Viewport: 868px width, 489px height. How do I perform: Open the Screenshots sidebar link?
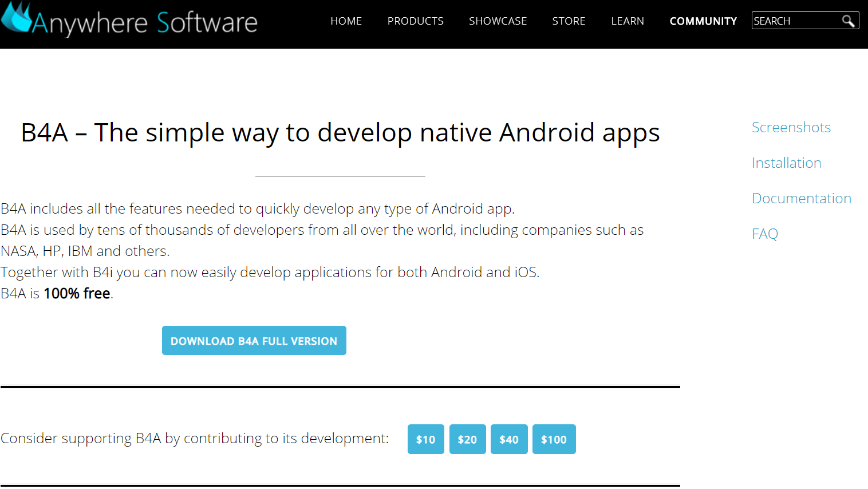point(791,127)
